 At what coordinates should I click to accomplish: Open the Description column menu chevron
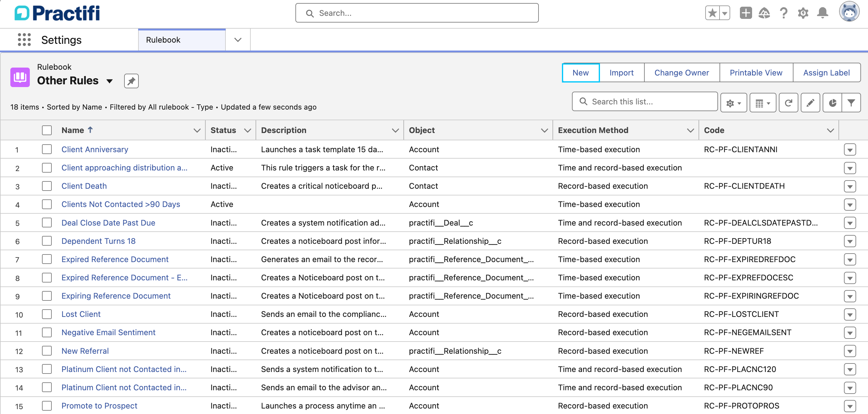(395, 131)
